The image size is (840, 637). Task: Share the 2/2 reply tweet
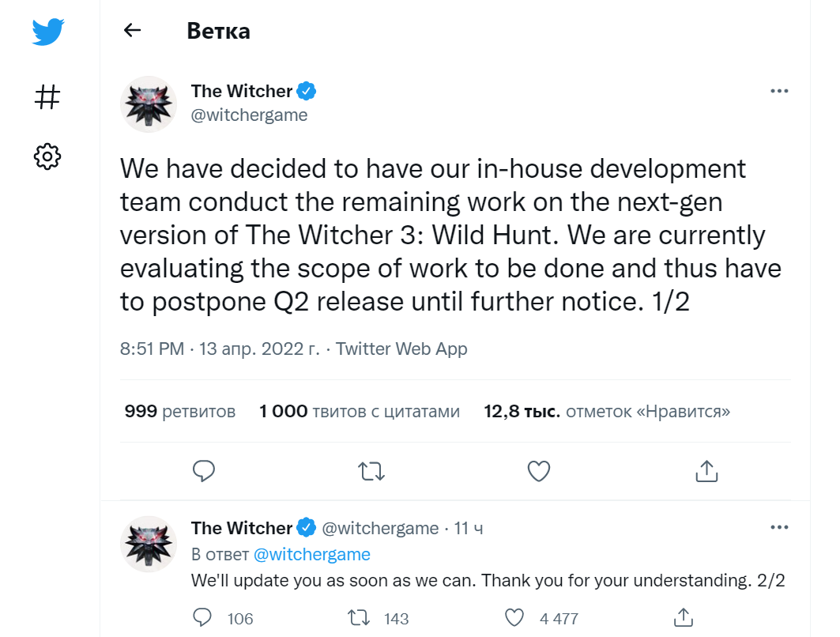(683, 617)
